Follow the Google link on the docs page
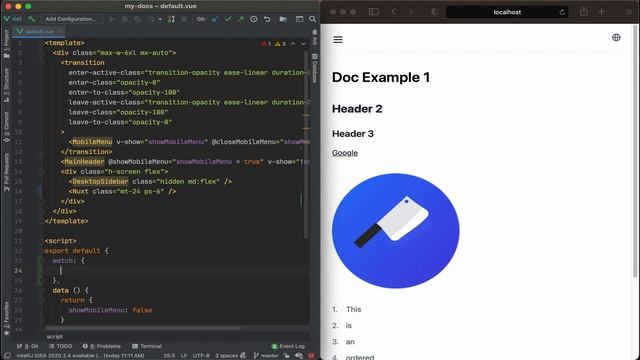The height and width of the screenshot is (360, 640). [x=345, y=153]
